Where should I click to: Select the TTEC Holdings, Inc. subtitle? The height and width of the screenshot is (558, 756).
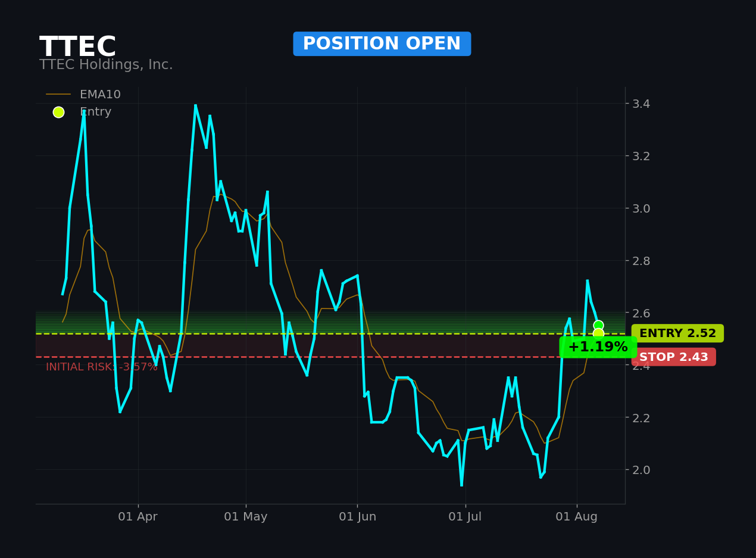tap(106, 65)
